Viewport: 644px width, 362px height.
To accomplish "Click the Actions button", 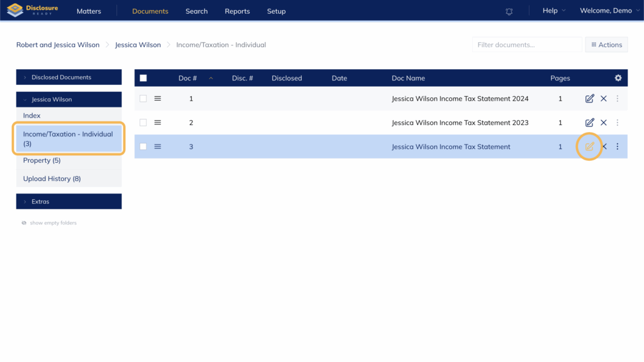I will [606, 45].
